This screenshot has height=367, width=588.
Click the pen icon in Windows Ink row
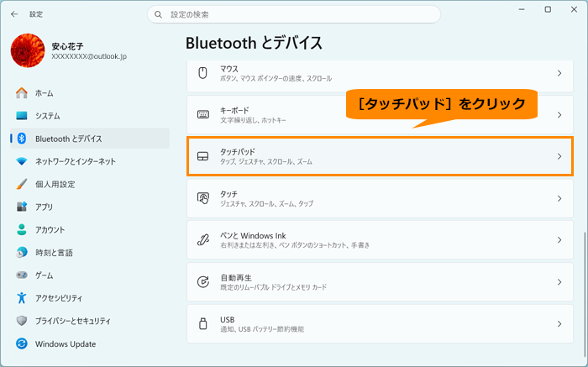pyautogui.click(x=203, y=240)
